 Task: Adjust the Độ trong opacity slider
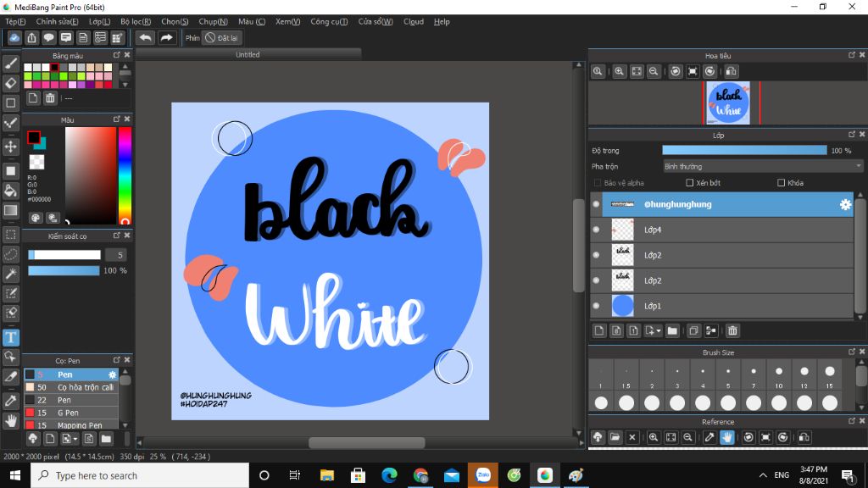(744, 151)
